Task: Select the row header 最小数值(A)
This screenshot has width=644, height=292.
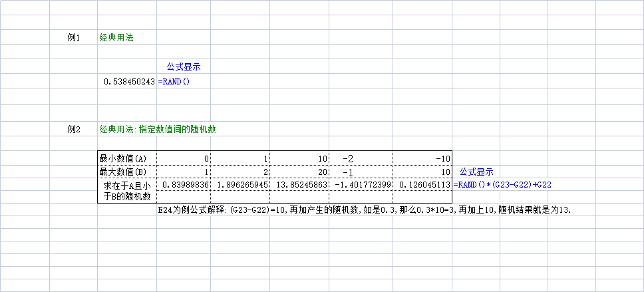Action: tap(127, 158)
